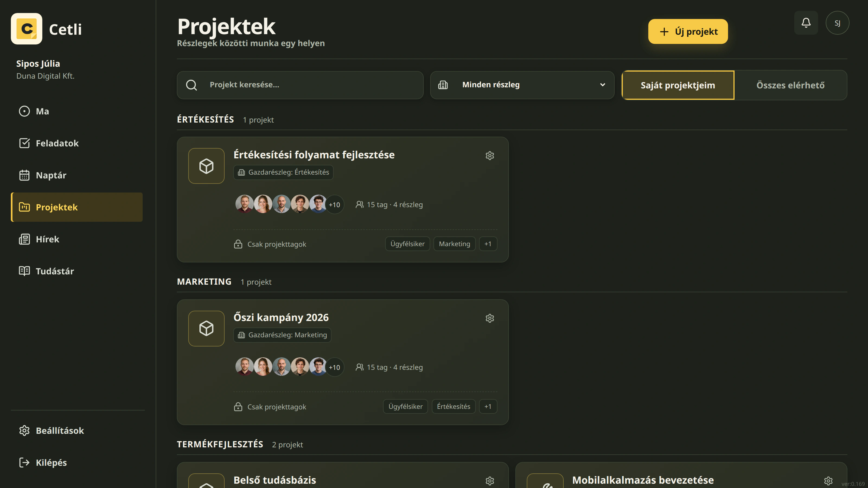Open project title Értékesítési folyamat fejlesztése
This screenshot has height=488, width=868.
point(314,155)
